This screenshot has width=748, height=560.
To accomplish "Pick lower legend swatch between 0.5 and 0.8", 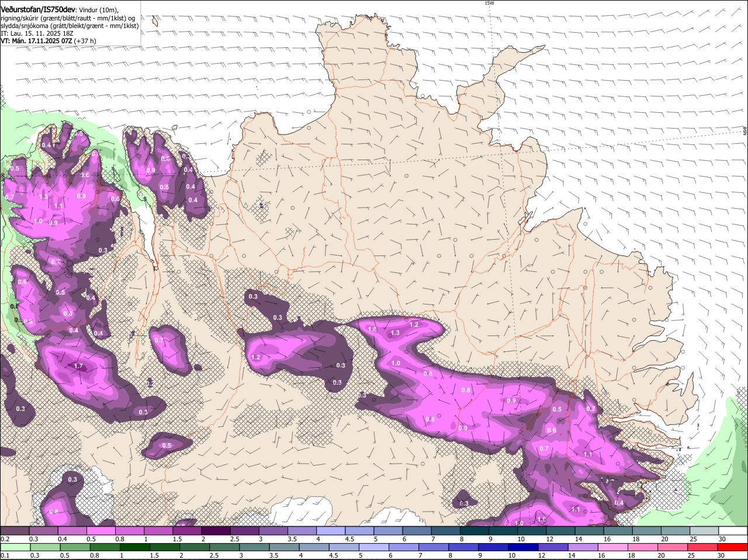I will click(75, 547).
